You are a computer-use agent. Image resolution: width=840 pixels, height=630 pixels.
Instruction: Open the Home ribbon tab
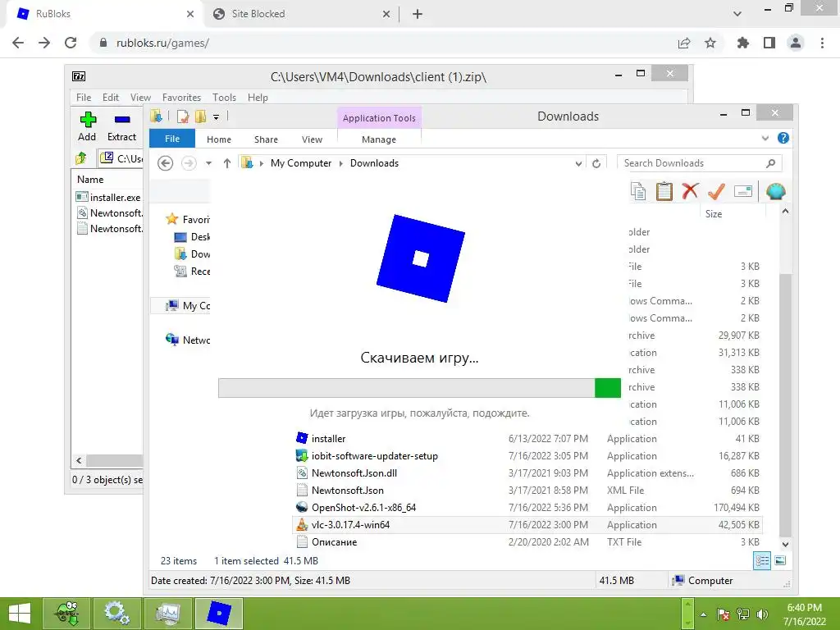coord(218,139)
